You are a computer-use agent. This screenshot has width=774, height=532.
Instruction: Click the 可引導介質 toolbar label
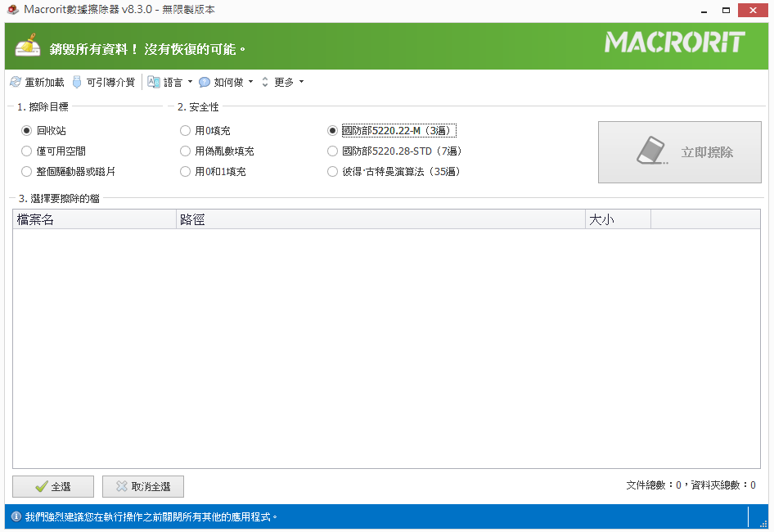coord(110,82)
